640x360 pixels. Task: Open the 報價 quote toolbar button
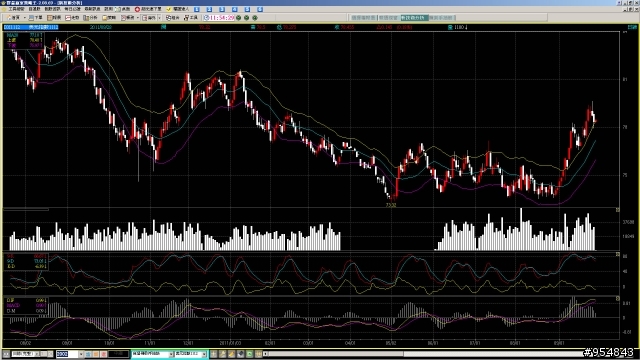pyautogui.click(x=54, y=18)
